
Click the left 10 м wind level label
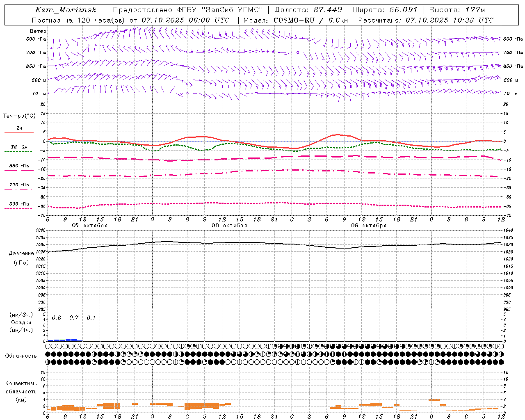tap(39, 94)
